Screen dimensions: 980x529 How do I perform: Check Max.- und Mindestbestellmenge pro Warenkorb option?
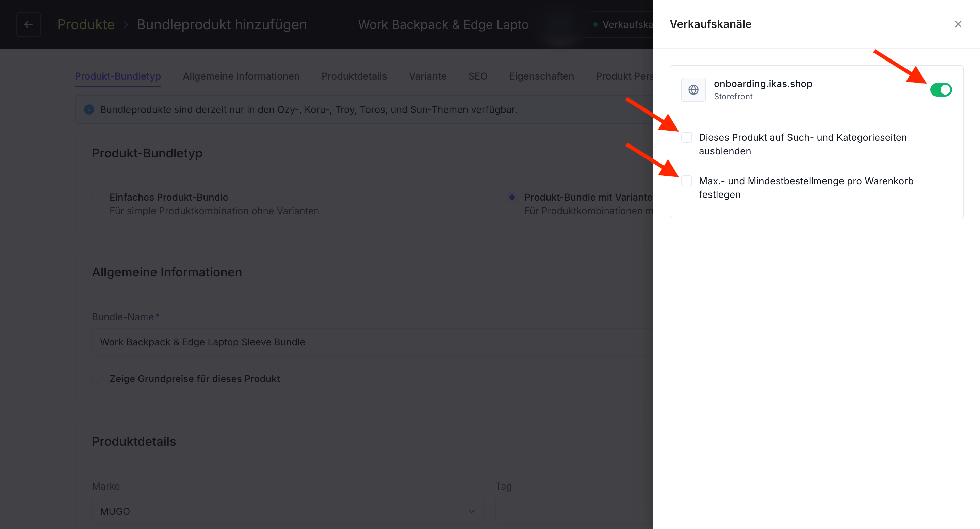[686, 181]
